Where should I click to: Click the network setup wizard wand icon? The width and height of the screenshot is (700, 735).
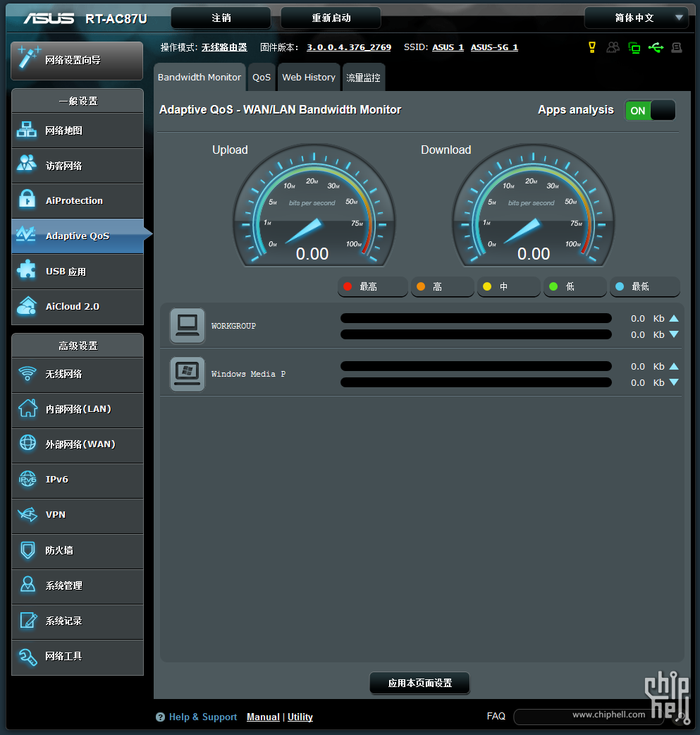point(29,58)
